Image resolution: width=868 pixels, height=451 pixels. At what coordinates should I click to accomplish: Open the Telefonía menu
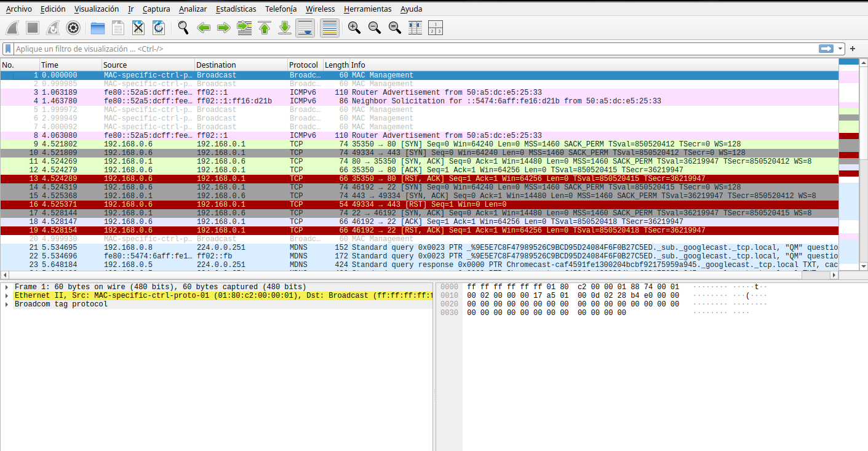click(281, 9)
